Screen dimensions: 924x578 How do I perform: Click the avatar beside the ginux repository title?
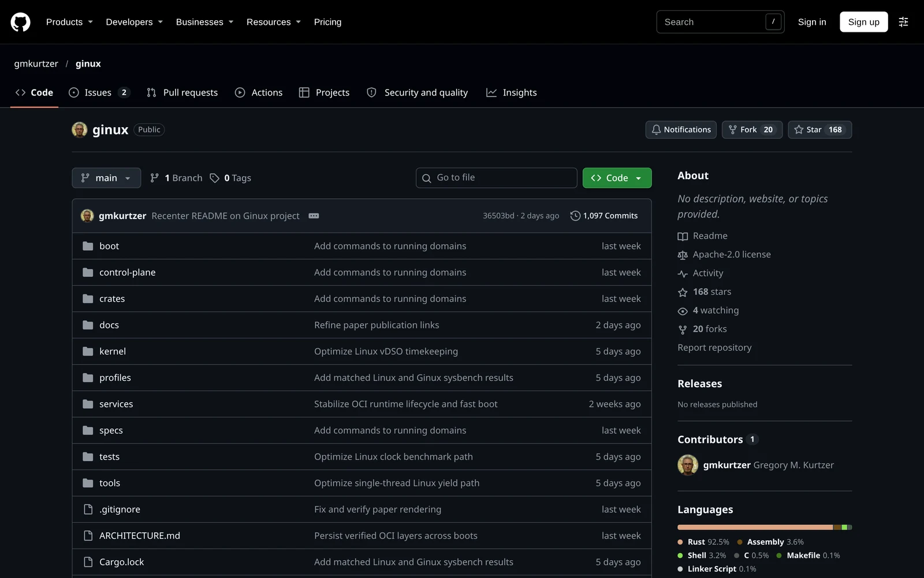tap(80, 129)
